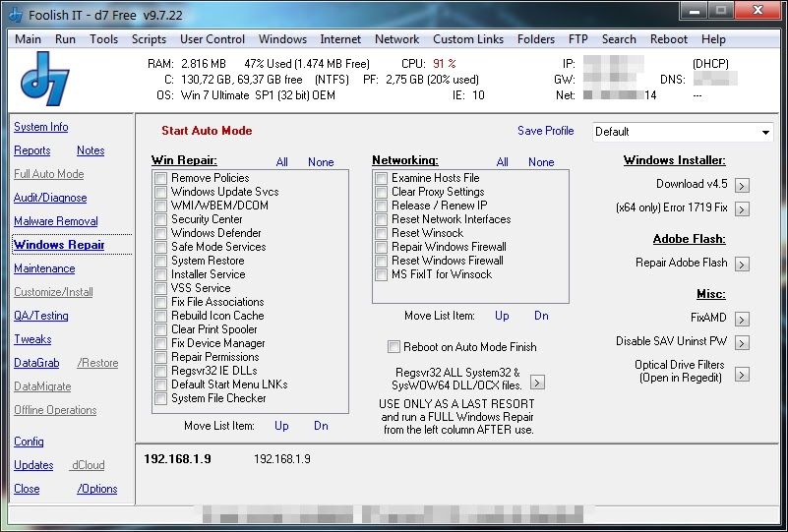Open the Custom Links menu
788x532 pixels.
[468, 39]
